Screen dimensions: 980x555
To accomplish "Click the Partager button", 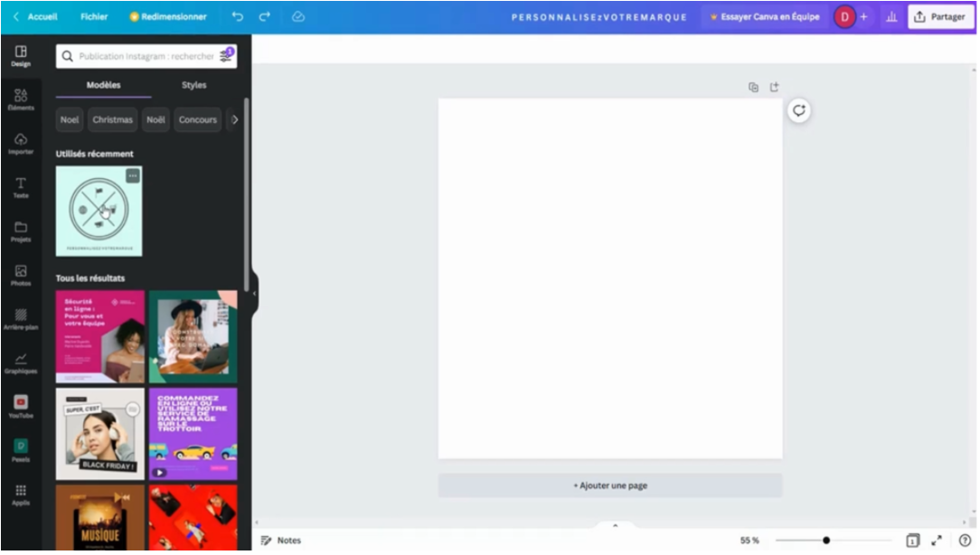I will (x=940, y=16).
